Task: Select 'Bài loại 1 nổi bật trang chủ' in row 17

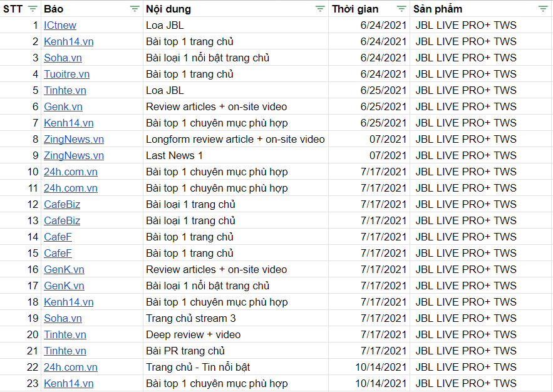Action: tap(235, 286)
